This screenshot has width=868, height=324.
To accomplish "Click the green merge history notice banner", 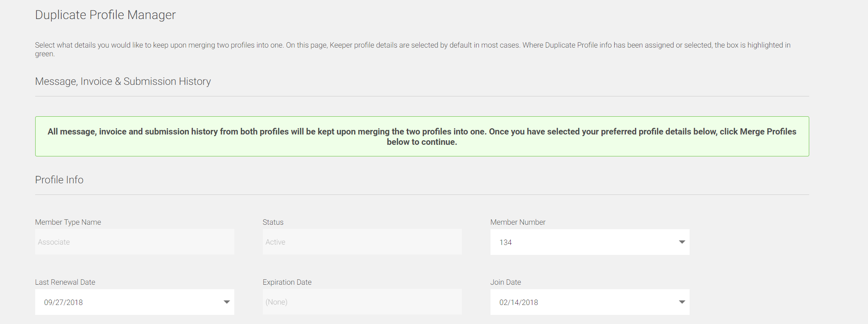I will click(422, 136).
